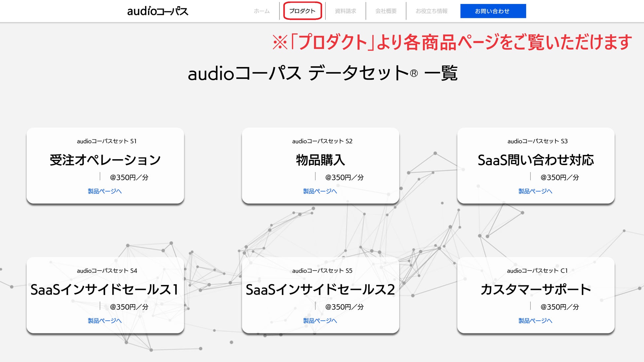
Task: Click the audioコーパス logo
Action: pyautogui.click(x=158, y=11)
